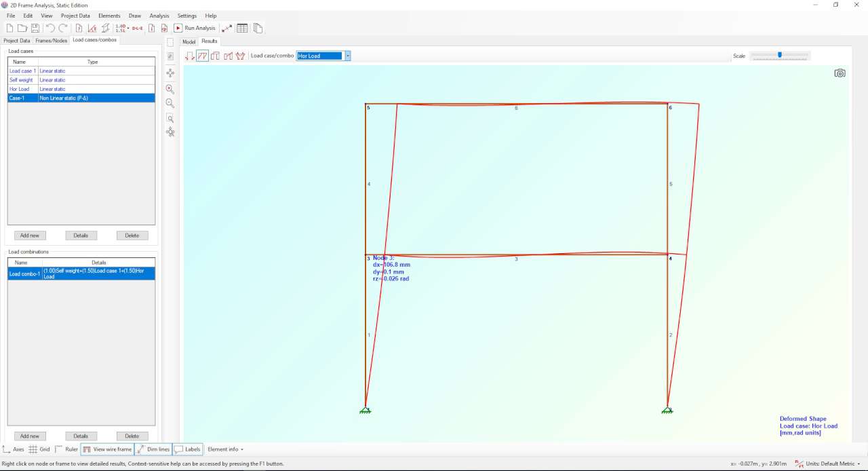Select the deformed shape results icon
This screenshot has width=868, height=471.
[x=202, y=56]
